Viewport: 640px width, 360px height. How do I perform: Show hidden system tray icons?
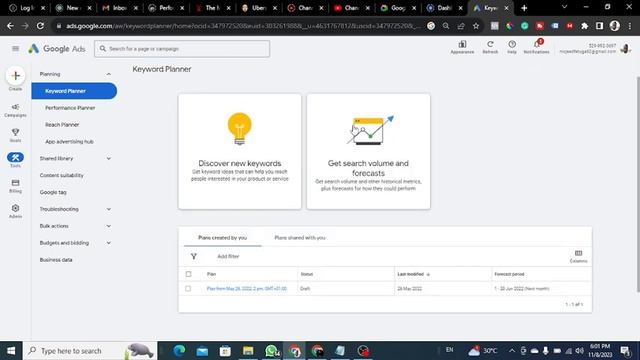click(511, 351)
